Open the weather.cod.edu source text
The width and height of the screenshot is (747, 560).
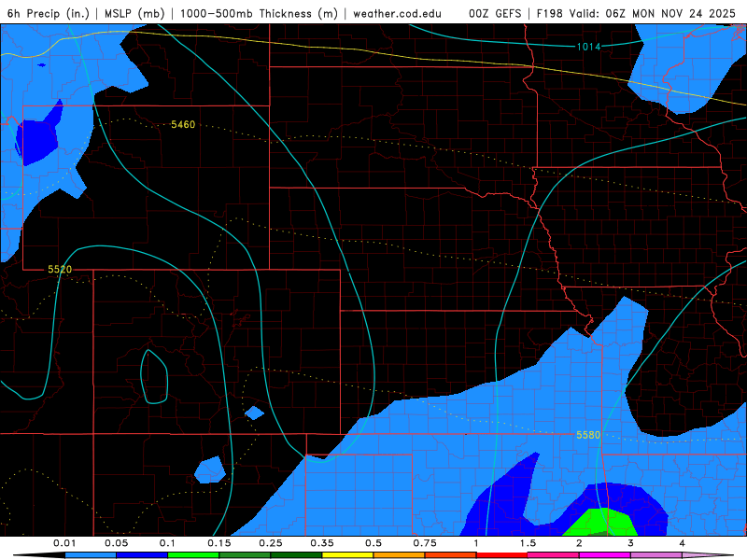point(397,13)
